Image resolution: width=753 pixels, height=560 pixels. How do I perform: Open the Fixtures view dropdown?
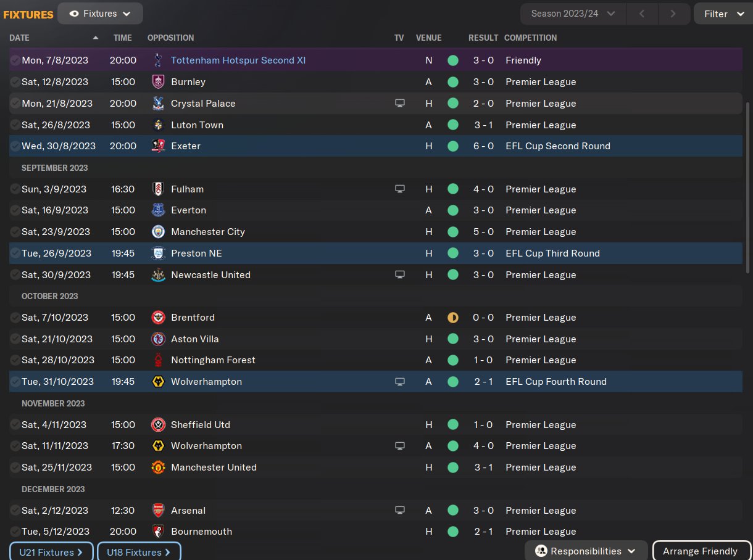coord(100,14)
